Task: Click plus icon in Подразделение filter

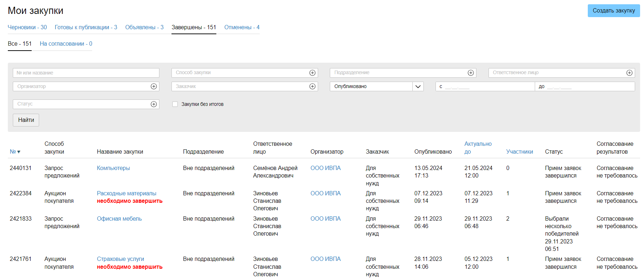Action: pos(471,73)
